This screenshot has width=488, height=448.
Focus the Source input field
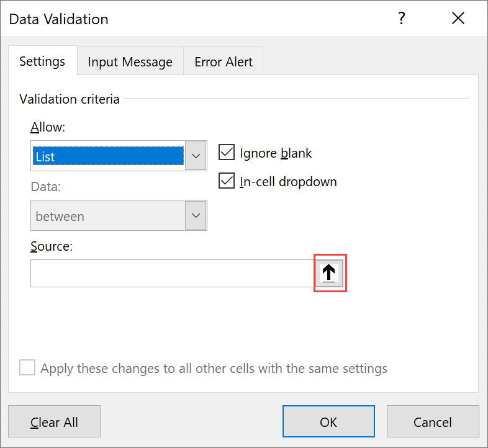tap(173, 273)
